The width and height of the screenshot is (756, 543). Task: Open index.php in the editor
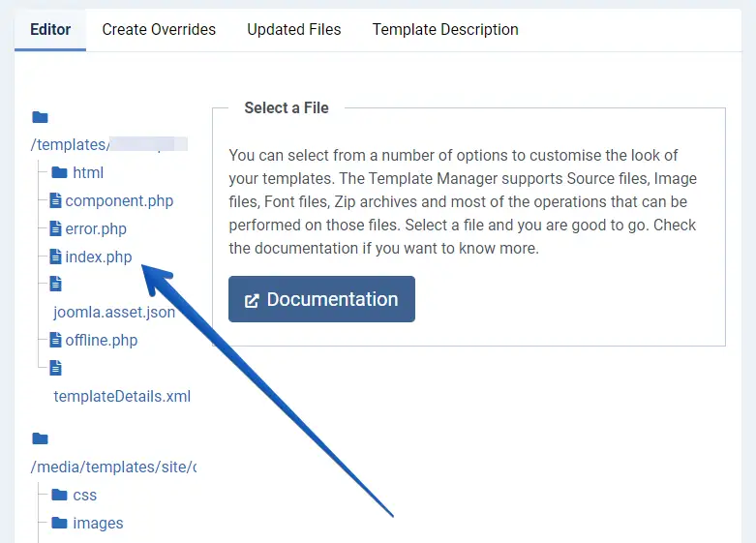99,256
